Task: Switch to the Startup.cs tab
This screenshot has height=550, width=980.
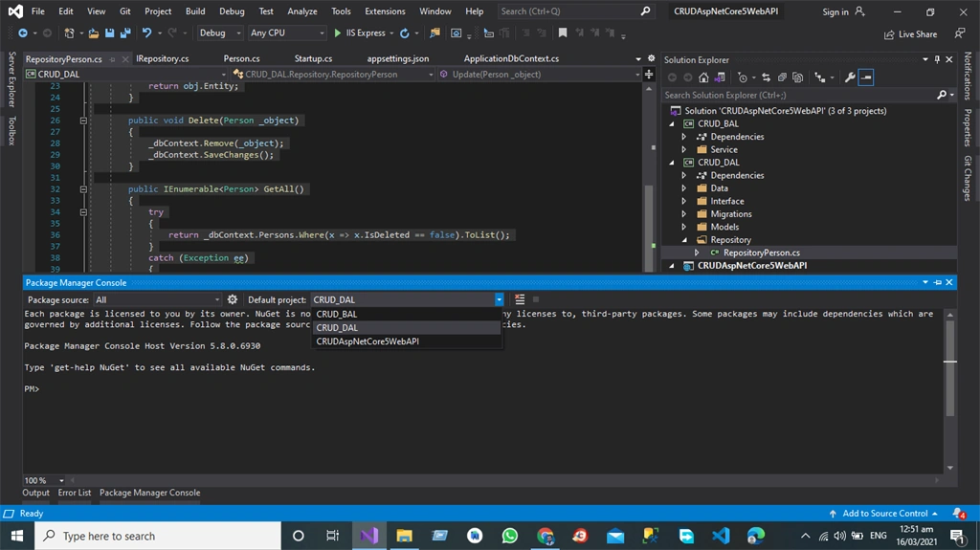Action: [313, 58]
